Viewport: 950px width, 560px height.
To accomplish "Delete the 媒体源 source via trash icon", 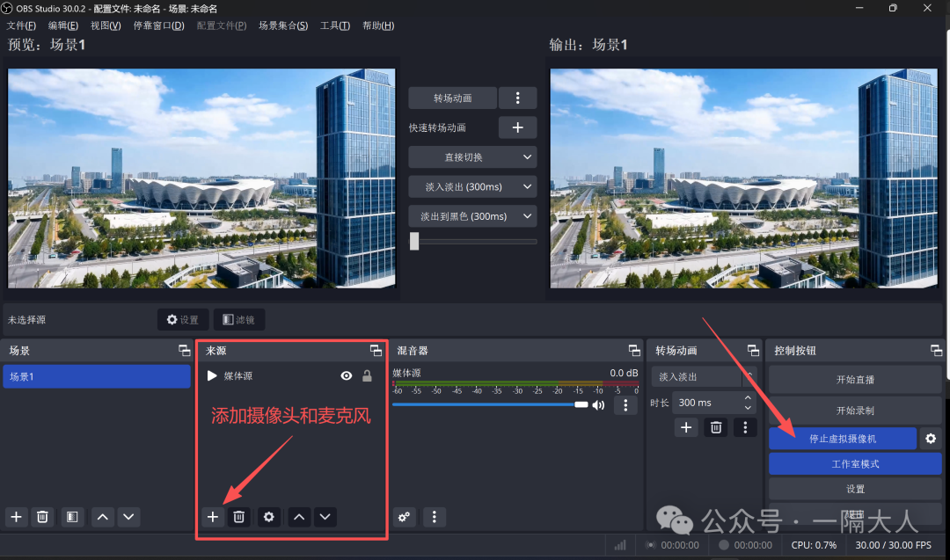I will [x=238, y=517].
